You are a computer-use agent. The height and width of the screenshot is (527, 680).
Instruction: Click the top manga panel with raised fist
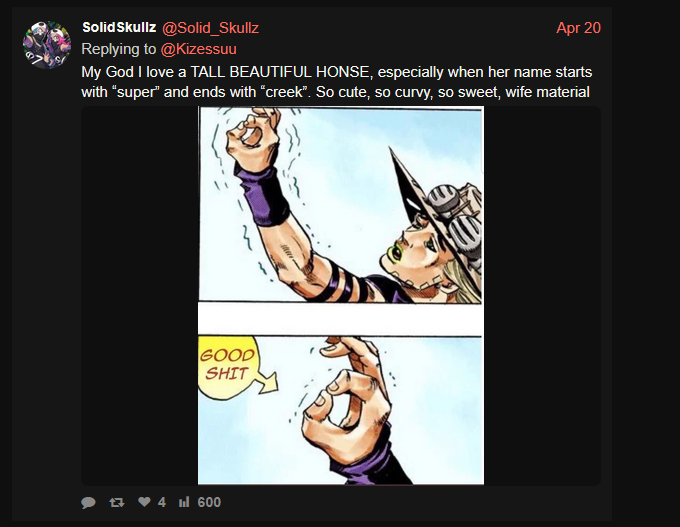pyautogui.click(x=340, y=204)
